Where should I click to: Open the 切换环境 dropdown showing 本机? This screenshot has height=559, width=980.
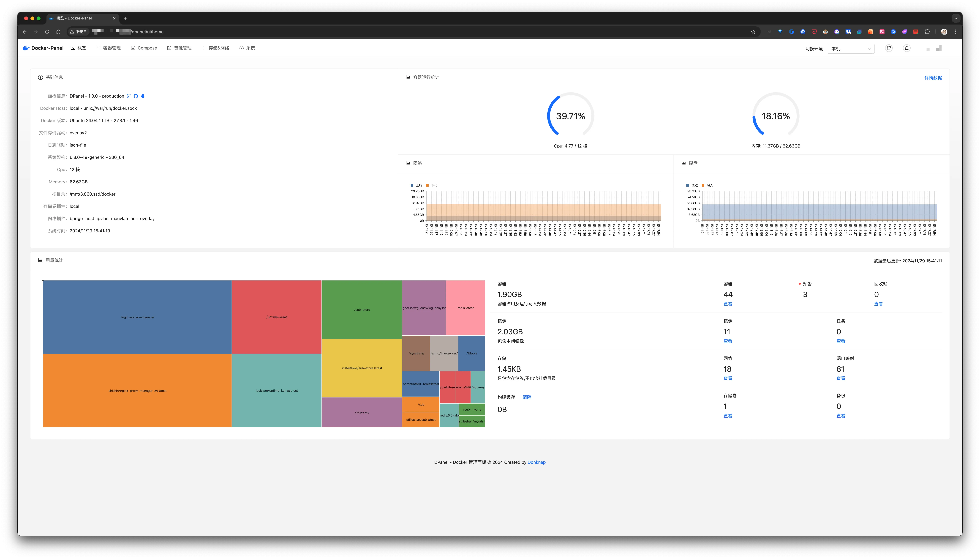(x=851, y=49)
